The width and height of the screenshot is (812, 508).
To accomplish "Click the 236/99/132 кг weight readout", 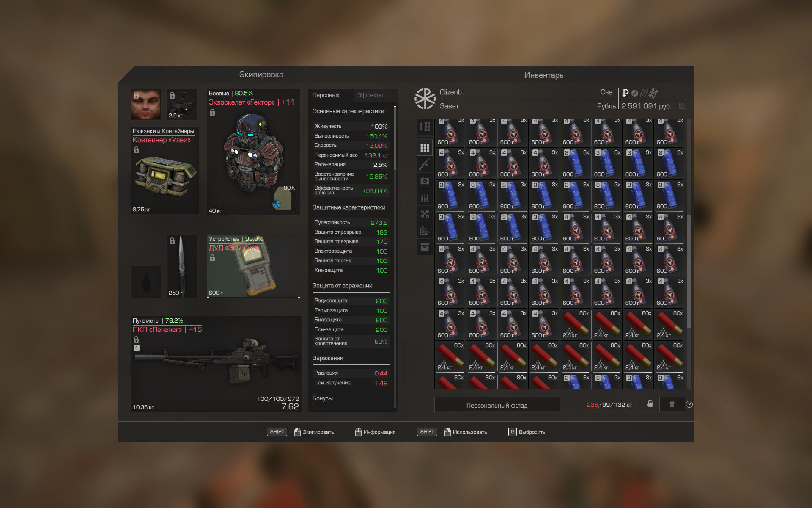I will [x=609, y=405].
